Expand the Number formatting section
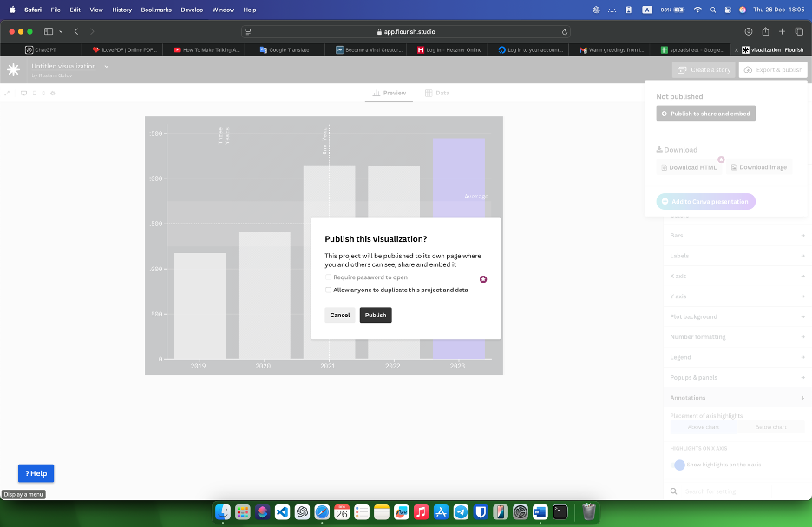812x527 pixels. pos(737,336)
